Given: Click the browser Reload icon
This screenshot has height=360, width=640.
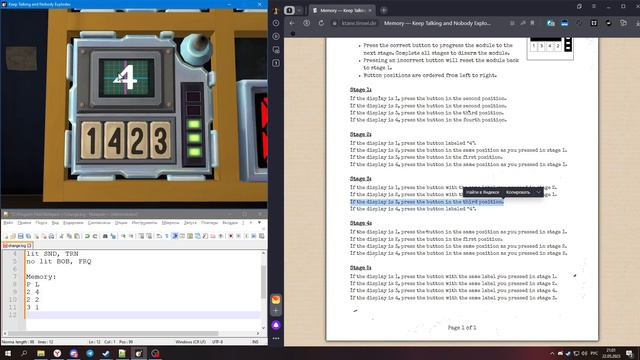Looking at the screenshot, I should pyautogui.click(x=321, y=23).
